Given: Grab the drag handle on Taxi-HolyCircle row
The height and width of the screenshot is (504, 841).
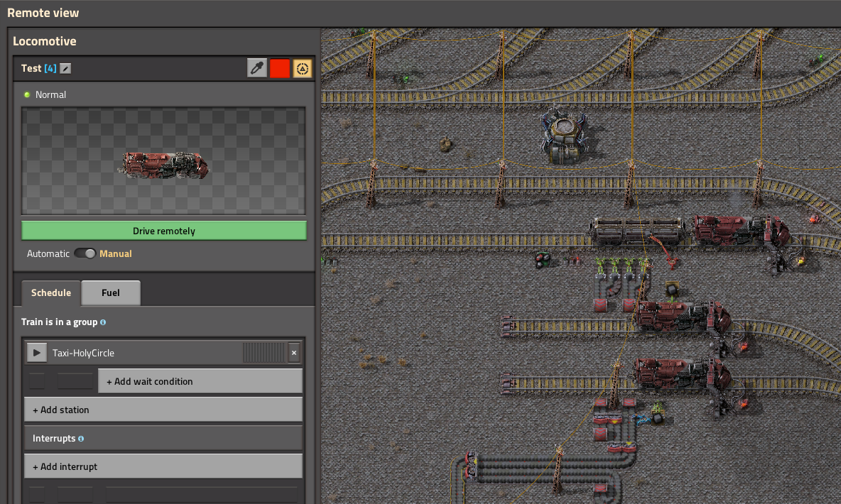Looking at the screenshot, I should point(264,353).
